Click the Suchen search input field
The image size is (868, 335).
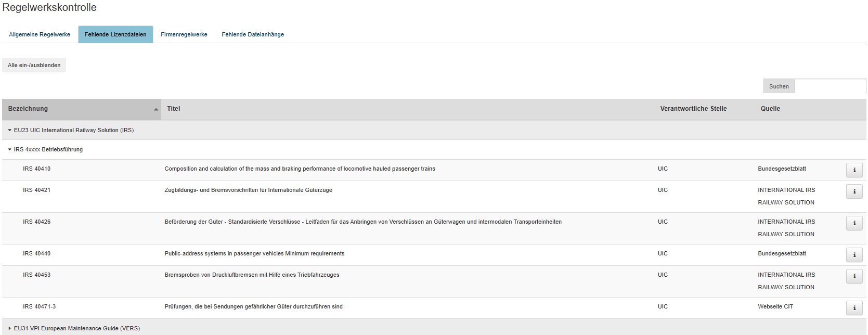pyautogui.click(x=830, y=86)
